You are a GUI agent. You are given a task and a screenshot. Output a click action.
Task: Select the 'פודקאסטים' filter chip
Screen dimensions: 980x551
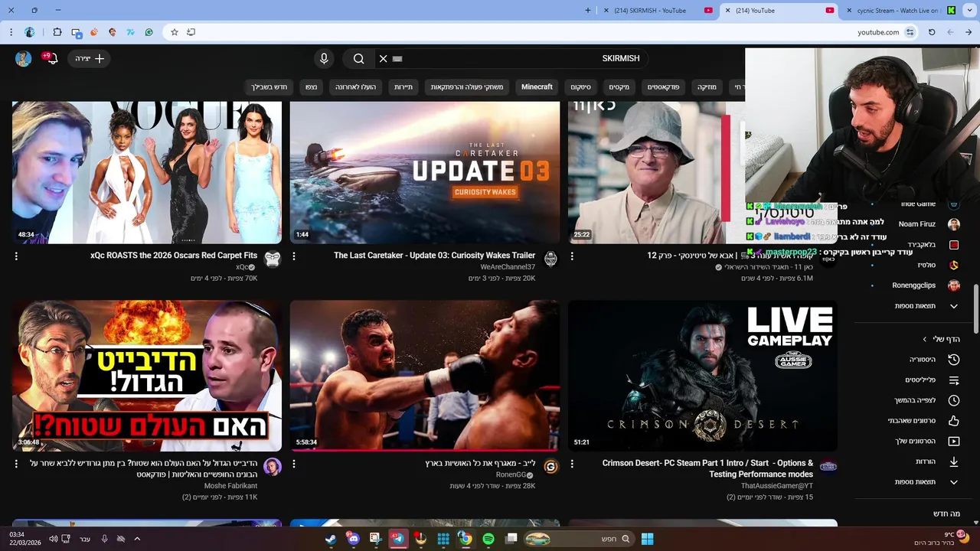663,87
